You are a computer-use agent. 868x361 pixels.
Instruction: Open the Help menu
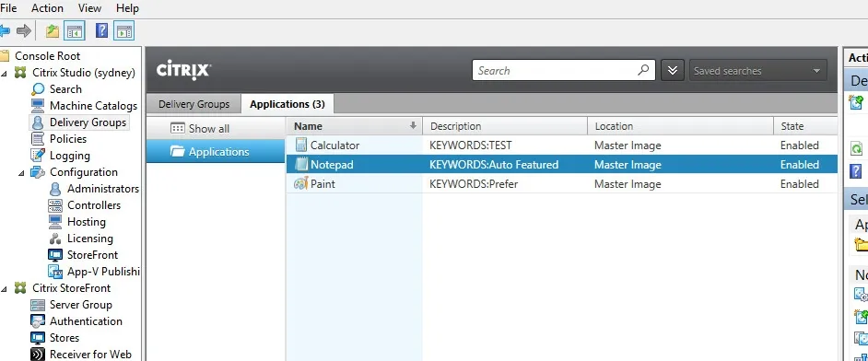tap(127, 8)
